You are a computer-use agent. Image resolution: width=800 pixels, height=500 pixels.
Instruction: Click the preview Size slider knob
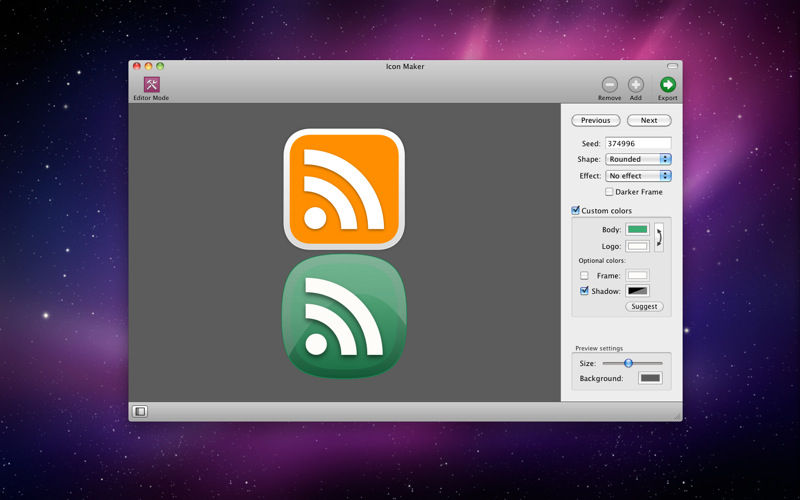629,363
